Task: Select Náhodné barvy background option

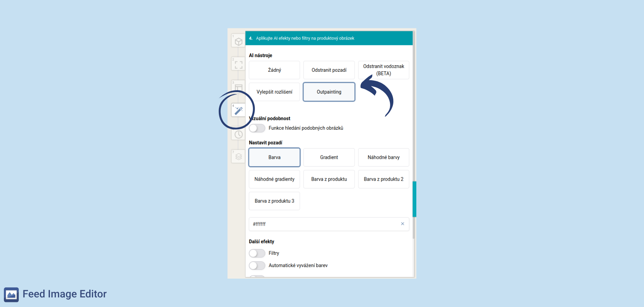Action: tap(383, 157)
